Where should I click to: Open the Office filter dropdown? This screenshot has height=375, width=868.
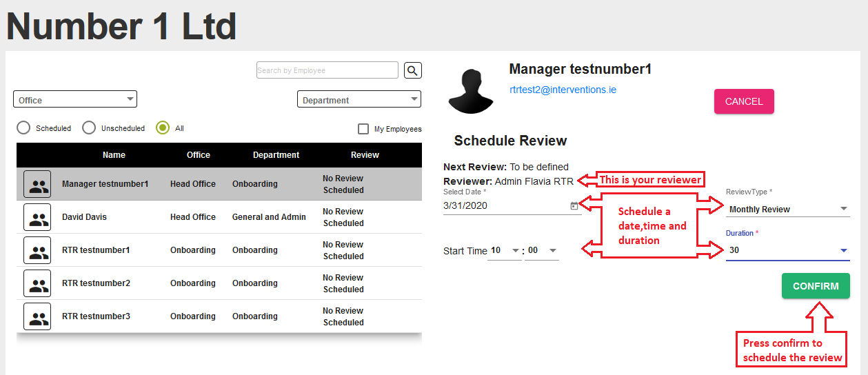[75, 100]
